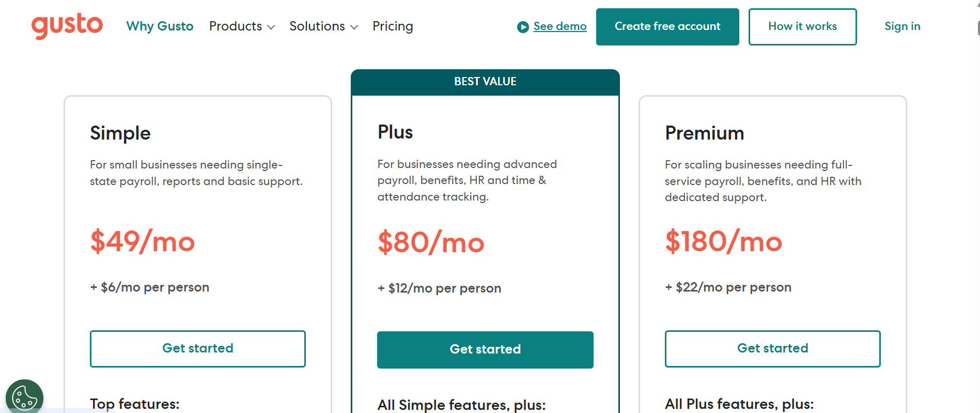Click Create free account
The image size is (980, 413).
click(x=667, y=26)
